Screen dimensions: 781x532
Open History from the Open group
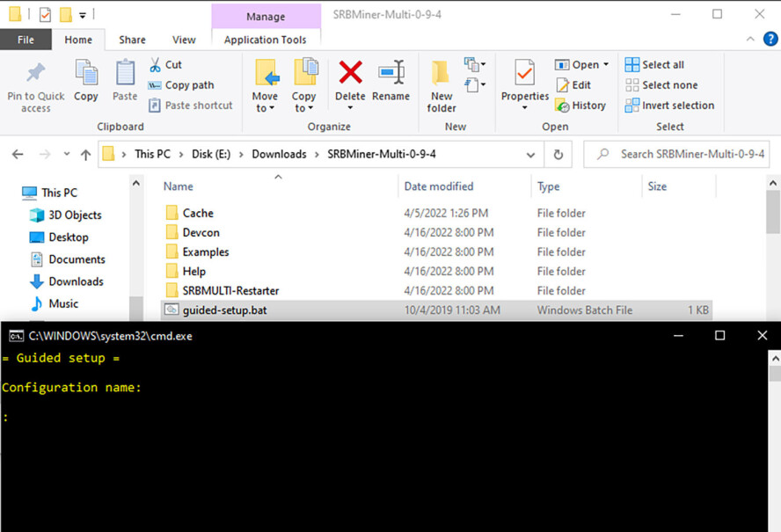click(580, 106)
